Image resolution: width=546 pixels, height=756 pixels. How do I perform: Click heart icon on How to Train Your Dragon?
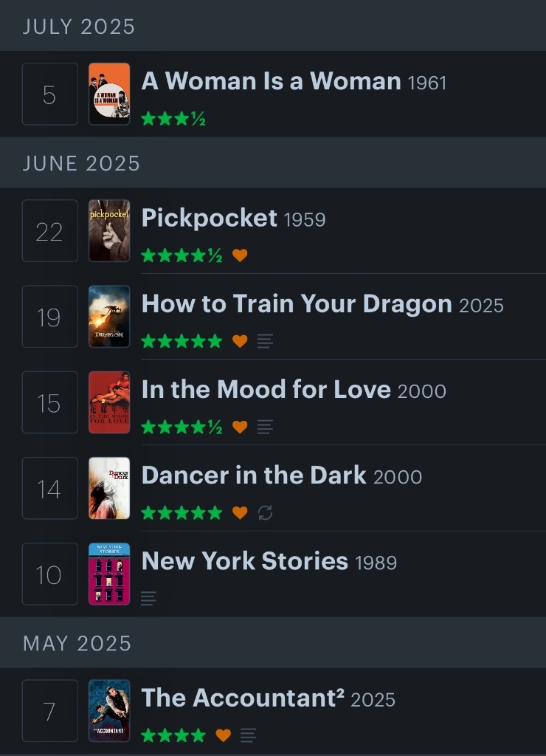pyautogui.click(x=240, y=341)
